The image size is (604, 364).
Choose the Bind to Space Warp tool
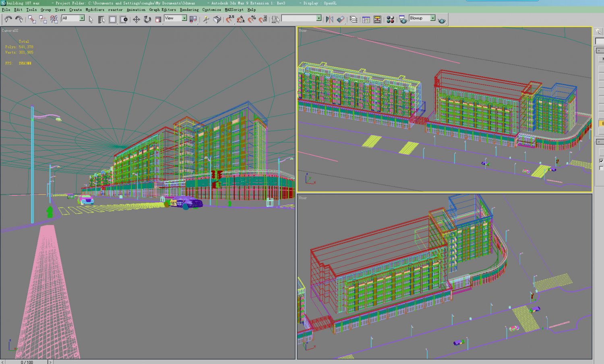pos(54,19)
